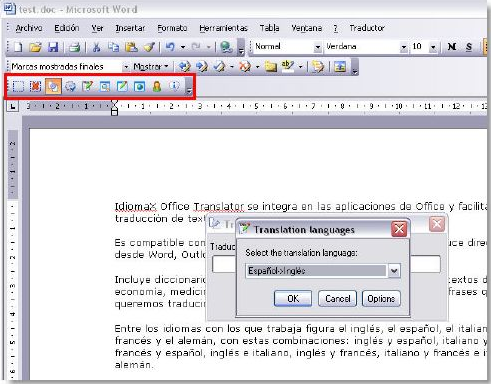Expand the standard toolbar options

[x=241, y=47]
